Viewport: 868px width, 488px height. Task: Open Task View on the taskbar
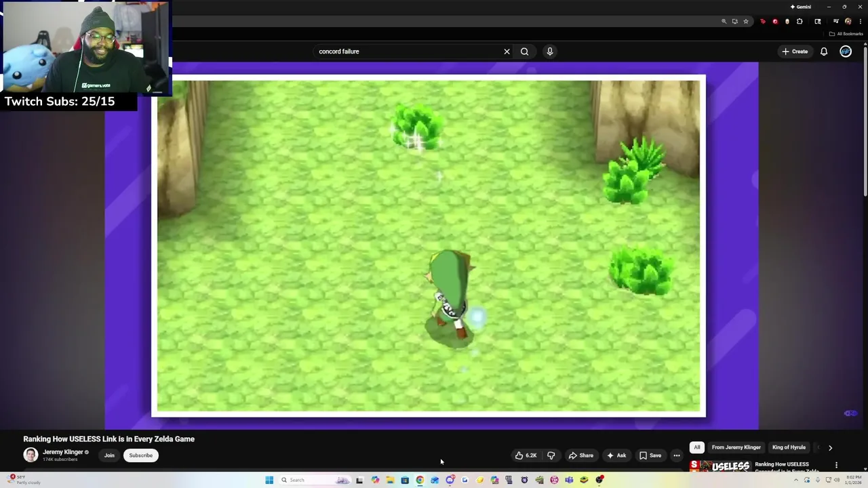[359, 480]
